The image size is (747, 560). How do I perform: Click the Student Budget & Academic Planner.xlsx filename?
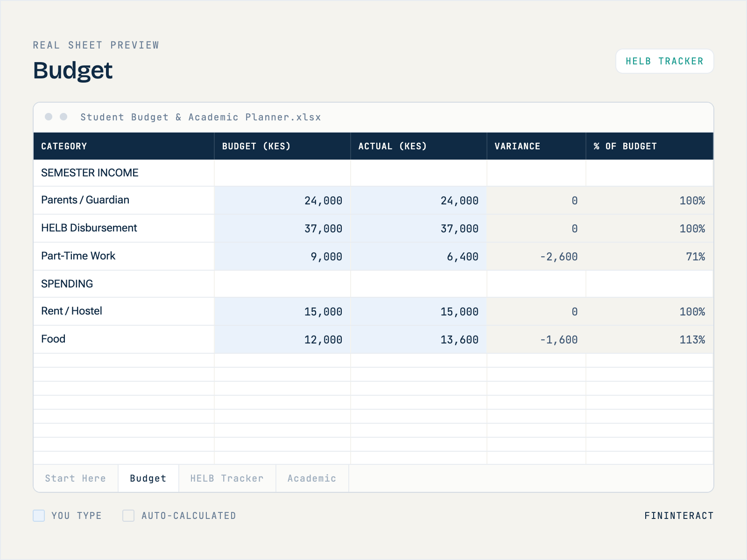click(201, 117)
